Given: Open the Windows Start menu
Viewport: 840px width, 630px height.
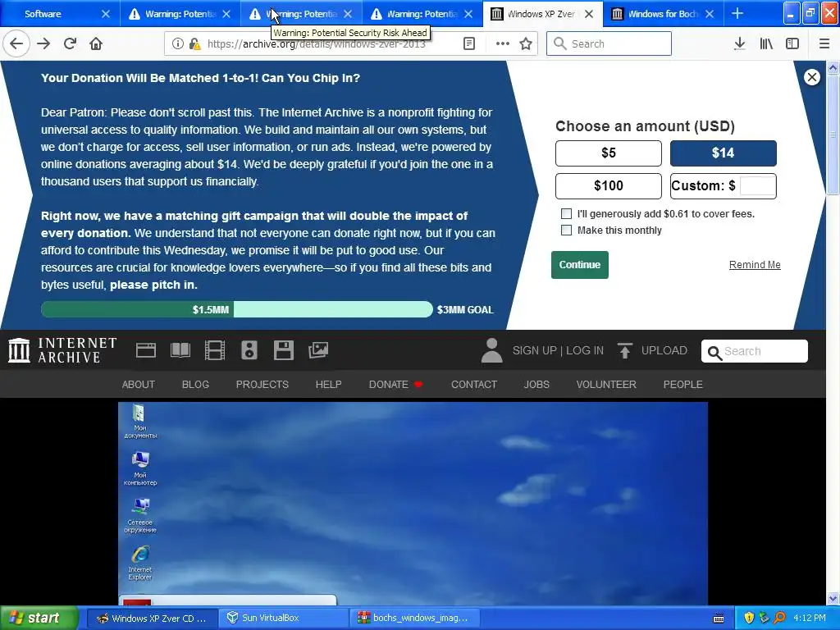Looking at the screenshot, I should point(39,618).
